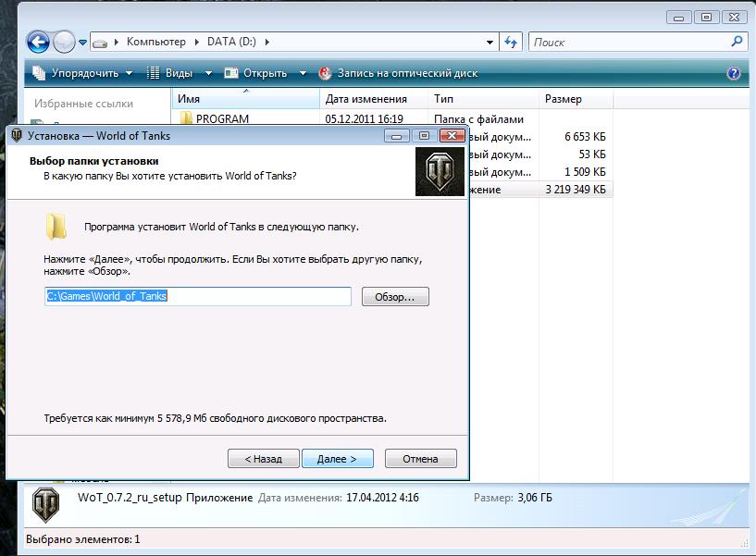Open the address bar history dropdown
Screen dimensions: 756x556
click(490, 43)
